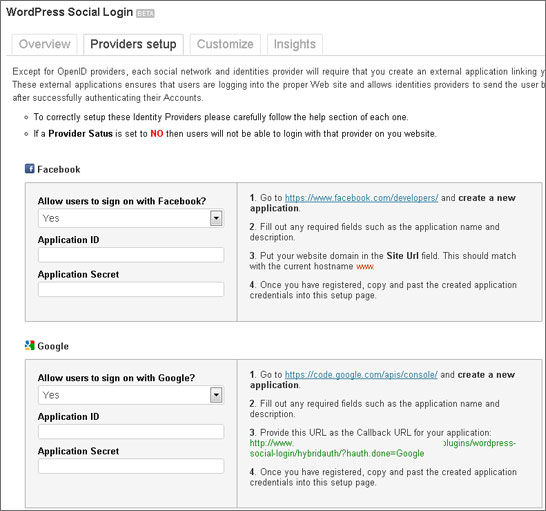546x511 pixels.
Task: Click the bold 'Site Url' text
Action: 403,256
